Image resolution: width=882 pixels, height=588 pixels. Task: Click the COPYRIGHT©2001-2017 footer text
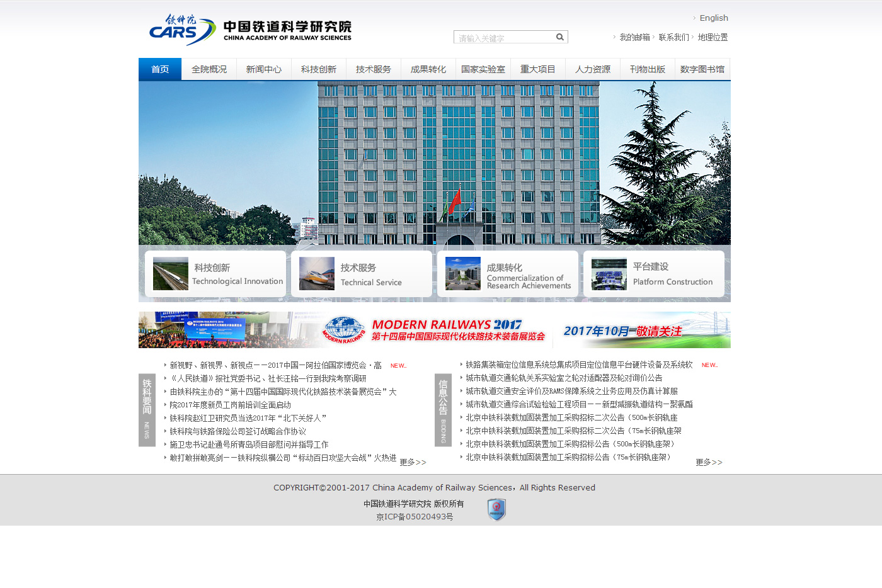[x=434, y=487]
